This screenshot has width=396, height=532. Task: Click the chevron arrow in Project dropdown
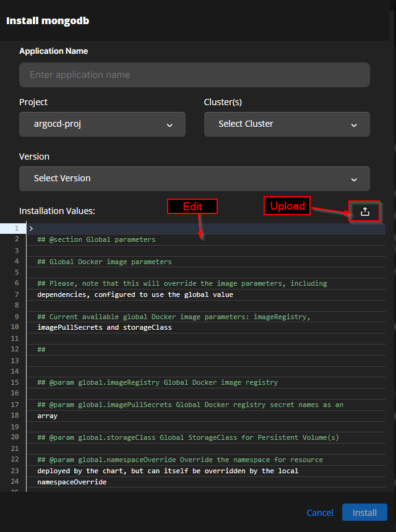pos(170,125)
